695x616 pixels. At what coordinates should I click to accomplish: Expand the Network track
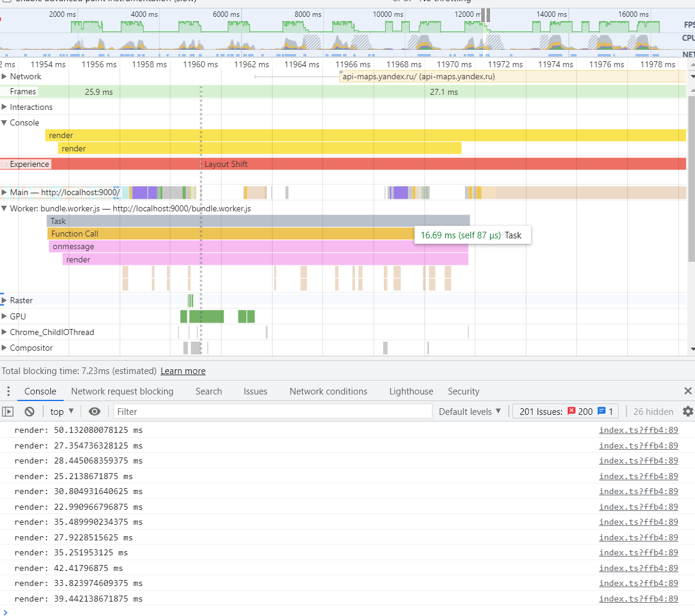coord(4,76)
